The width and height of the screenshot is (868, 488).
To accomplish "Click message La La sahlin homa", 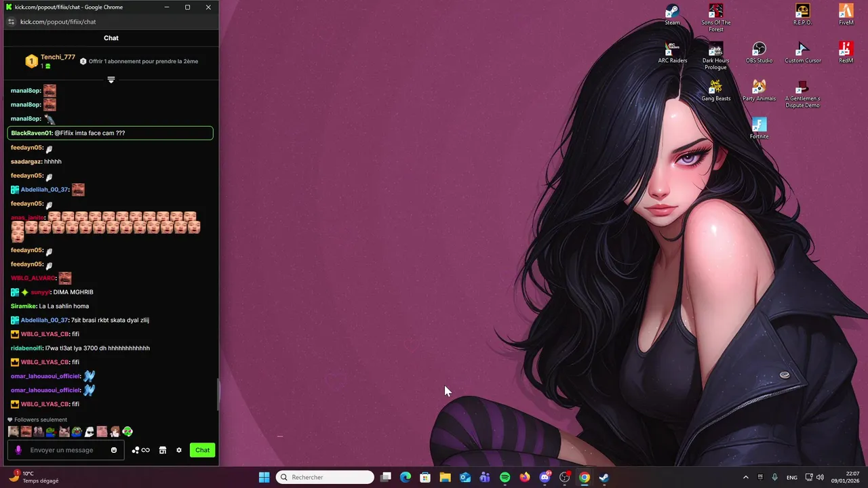I will (x=64, y=306).
